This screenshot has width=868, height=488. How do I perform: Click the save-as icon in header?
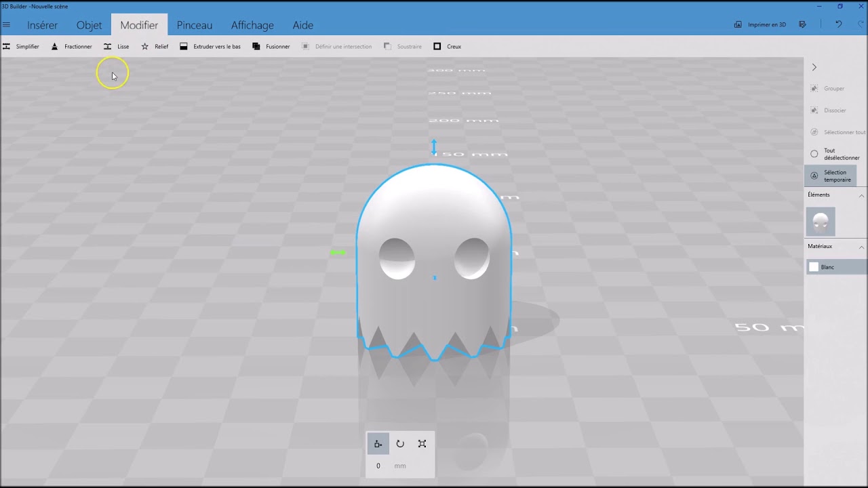(803, 24)
